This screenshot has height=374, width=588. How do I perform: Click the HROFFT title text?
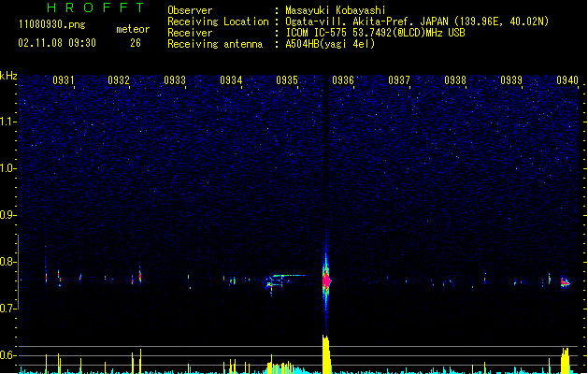pos(95,7)
